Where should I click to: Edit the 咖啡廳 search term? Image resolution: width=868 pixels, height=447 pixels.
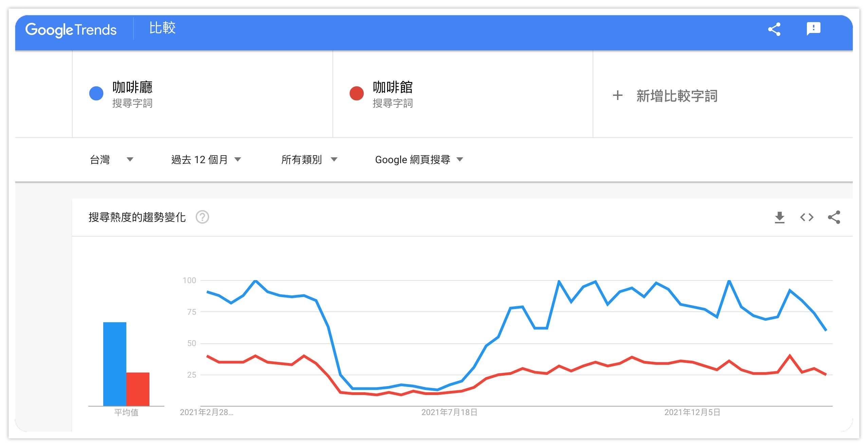(x=132, y=87)
